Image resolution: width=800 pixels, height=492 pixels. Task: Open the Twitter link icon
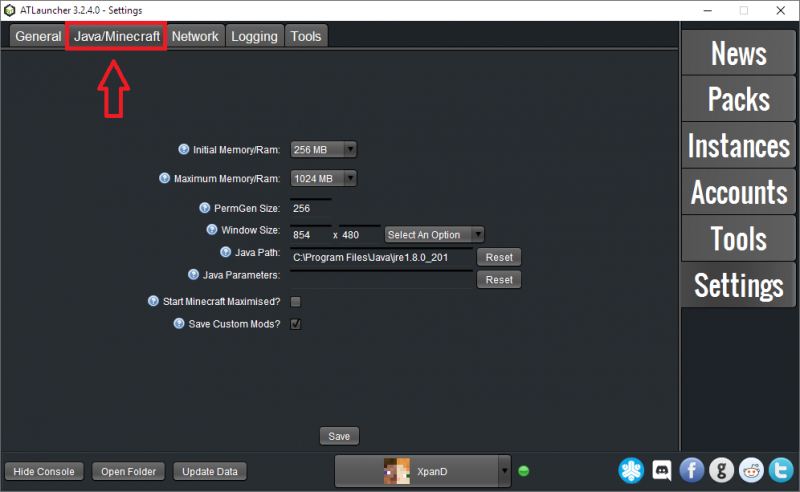click(x=781, y=470)
